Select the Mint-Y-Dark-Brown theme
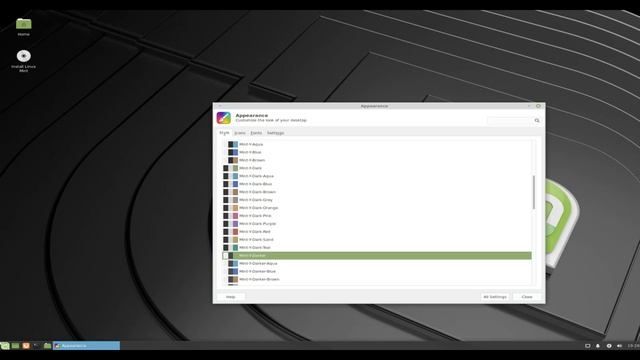640x360 pixels. click(x=377, y=192)
